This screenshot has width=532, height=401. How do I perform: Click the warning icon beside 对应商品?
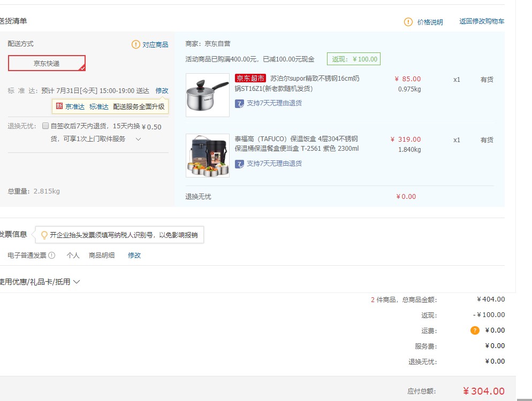[x=136, y=44]
